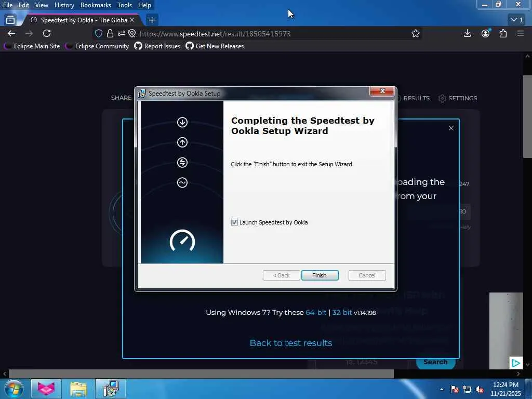Click the network tray icon
This screenshot has width=532, height=399.
pos(467,389)
